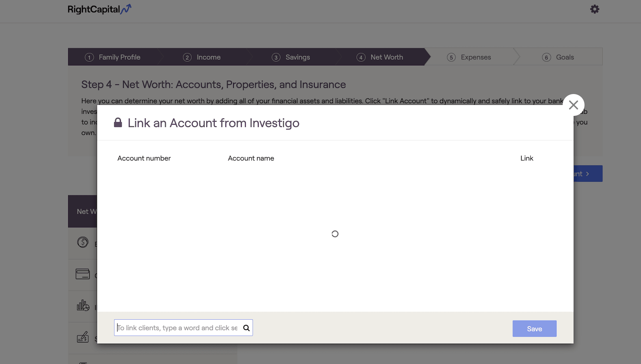Click the Account name column header
This screenshot has width=641, height=364.
click(x=251, y=158)
